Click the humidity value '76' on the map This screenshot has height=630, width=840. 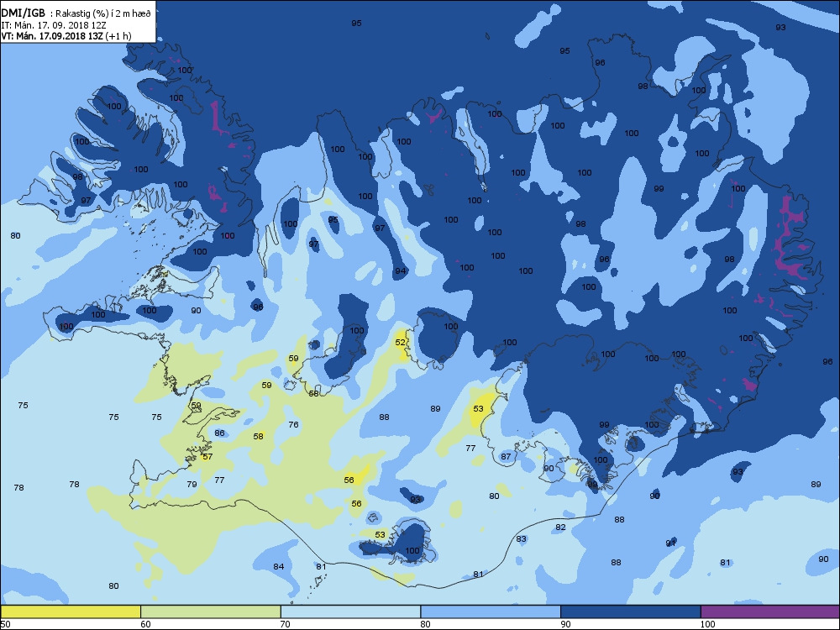pos(293,425)
